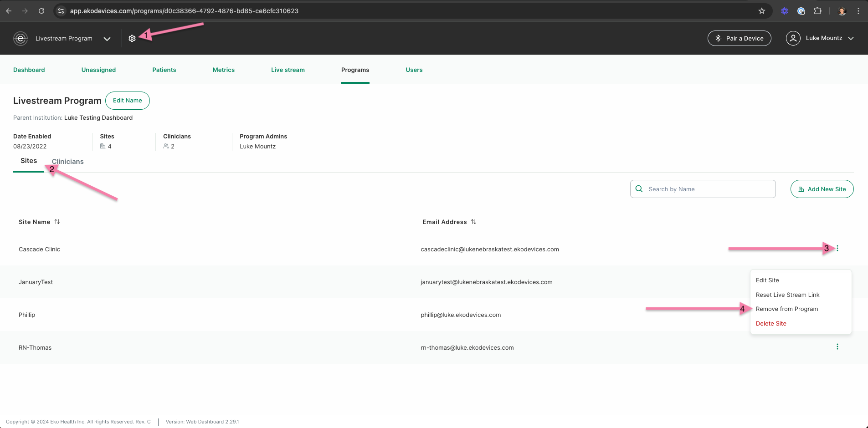Switch to the Clinicians tab
This screenshot has width=868, height=428.
[68, 162]
